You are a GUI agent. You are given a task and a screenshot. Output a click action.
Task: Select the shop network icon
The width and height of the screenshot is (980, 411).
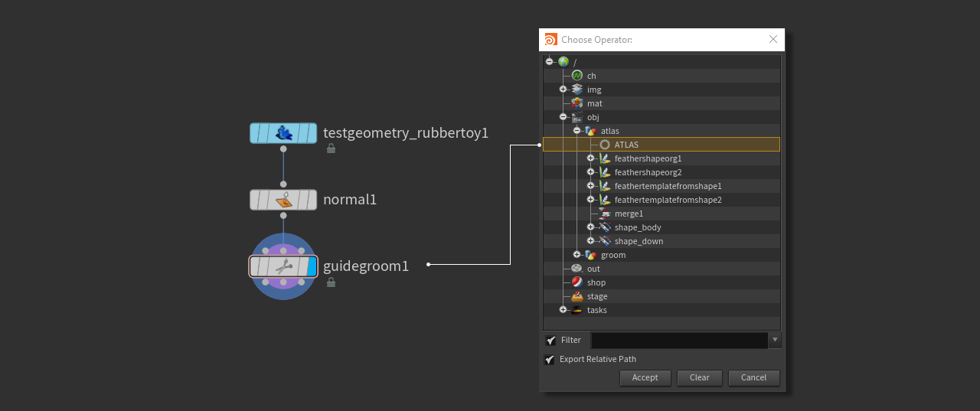[577, 282]
